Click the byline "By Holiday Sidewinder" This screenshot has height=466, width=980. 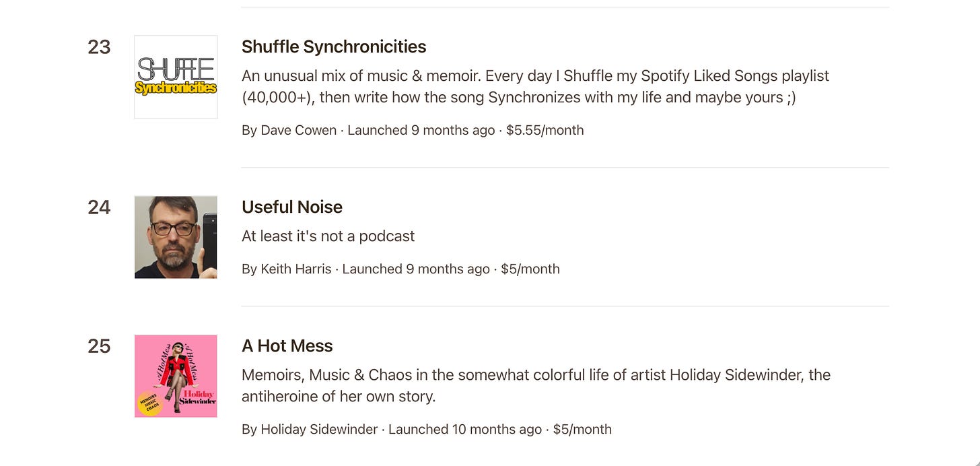[310, 429]
